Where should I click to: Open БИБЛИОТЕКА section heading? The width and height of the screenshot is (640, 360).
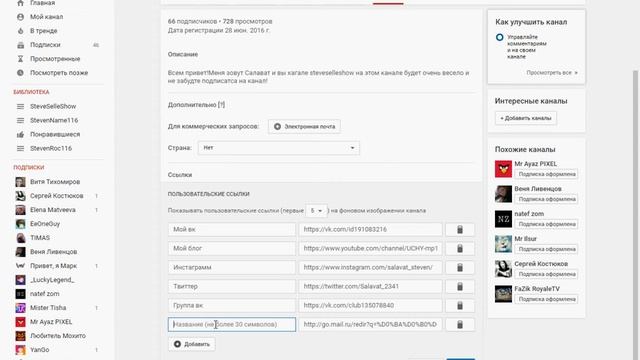click(31, 92)
